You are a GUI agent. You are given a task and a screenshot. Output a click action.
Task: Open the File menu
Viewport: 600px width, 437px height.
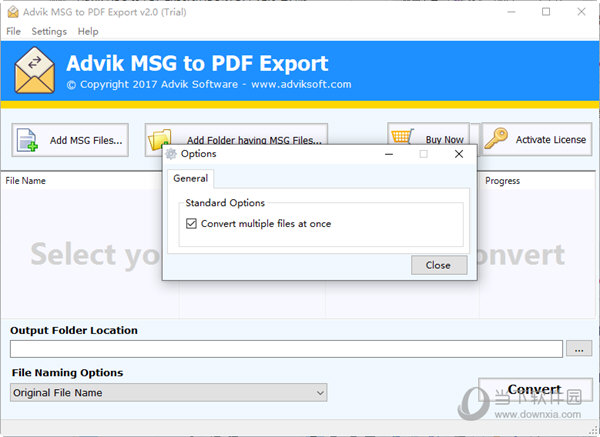click(13, 31)
